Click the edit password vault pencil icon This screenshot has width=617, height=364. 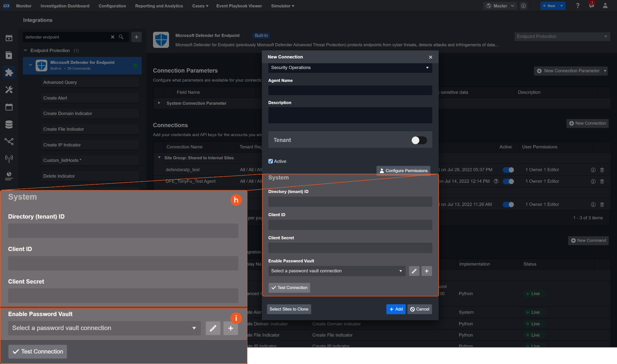coord(414,271)
